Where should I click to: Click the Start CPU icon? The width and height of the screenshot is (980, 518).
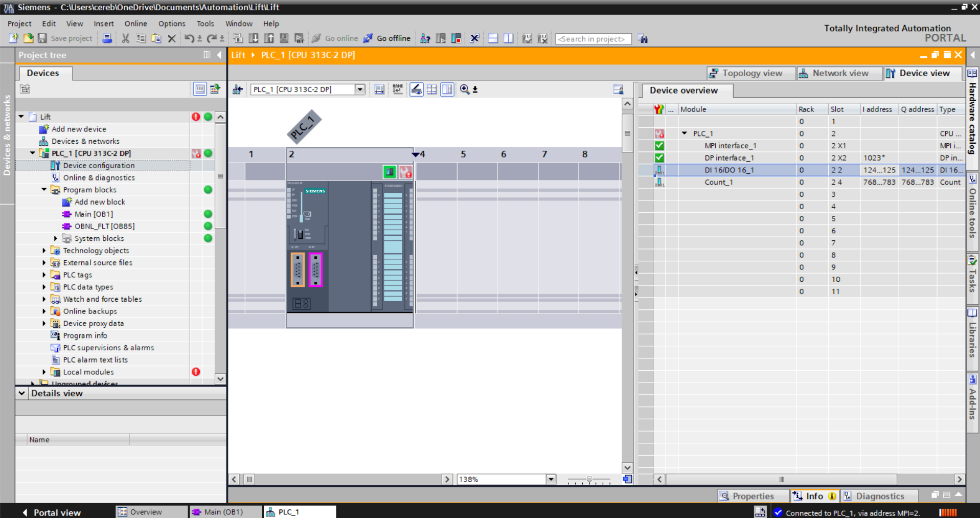[441, 38]
